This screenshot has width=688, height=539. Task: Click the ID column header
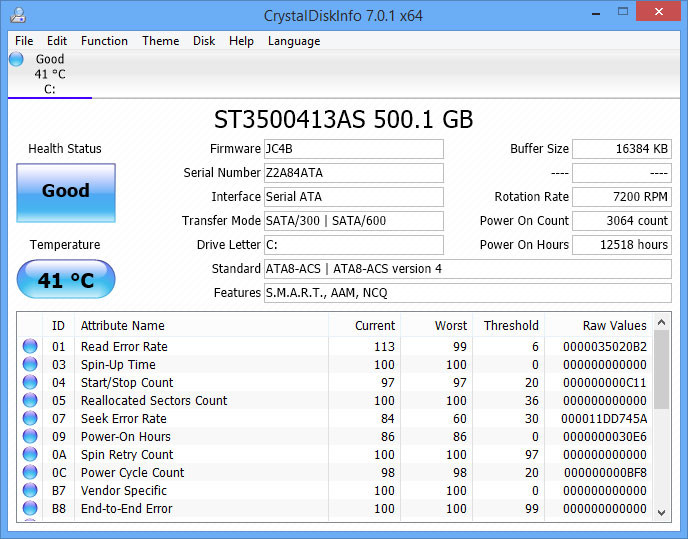coord(58,326)
